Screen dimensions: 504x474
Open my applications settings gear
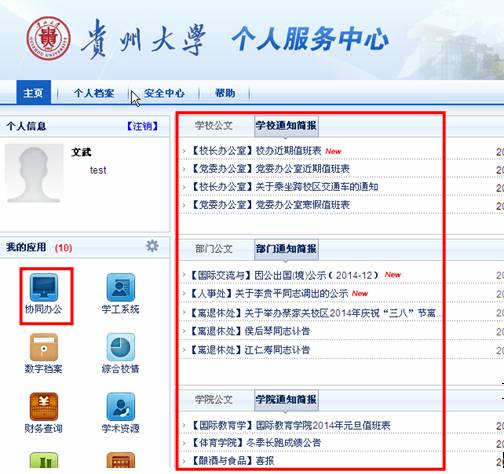(152, 246)
